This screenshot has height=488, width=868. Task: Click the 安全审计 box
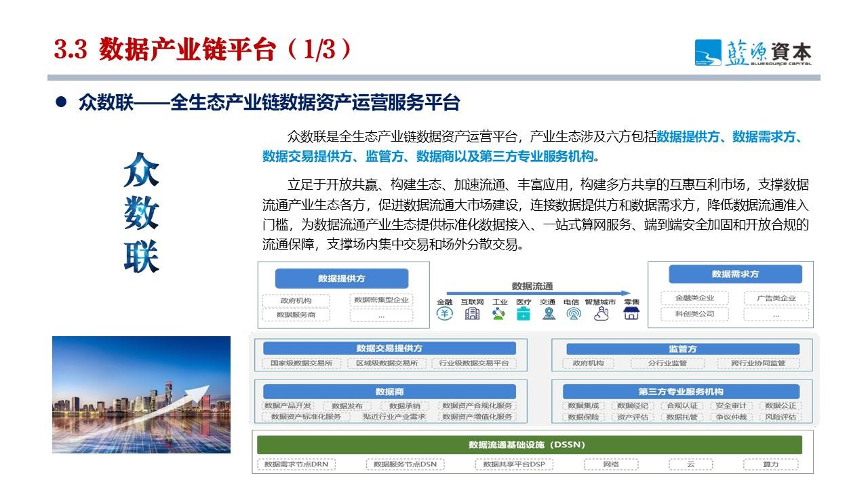click(x=730, y=406)
